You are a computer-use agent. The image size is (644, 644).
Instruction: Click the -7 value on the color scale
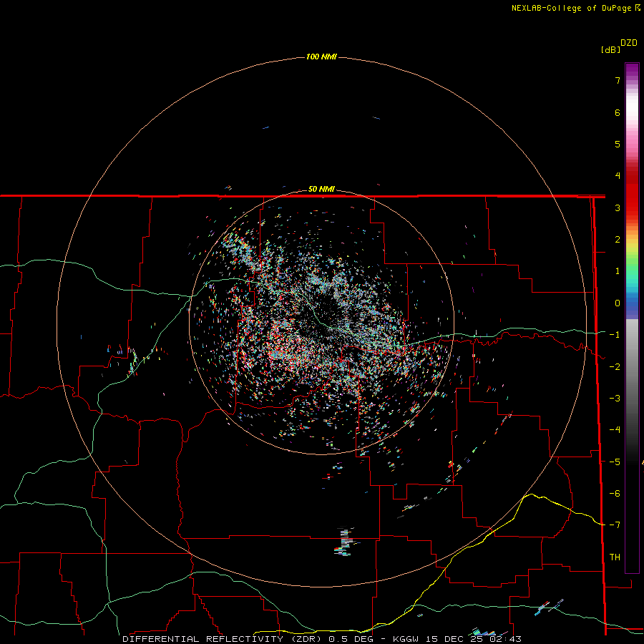615,525
